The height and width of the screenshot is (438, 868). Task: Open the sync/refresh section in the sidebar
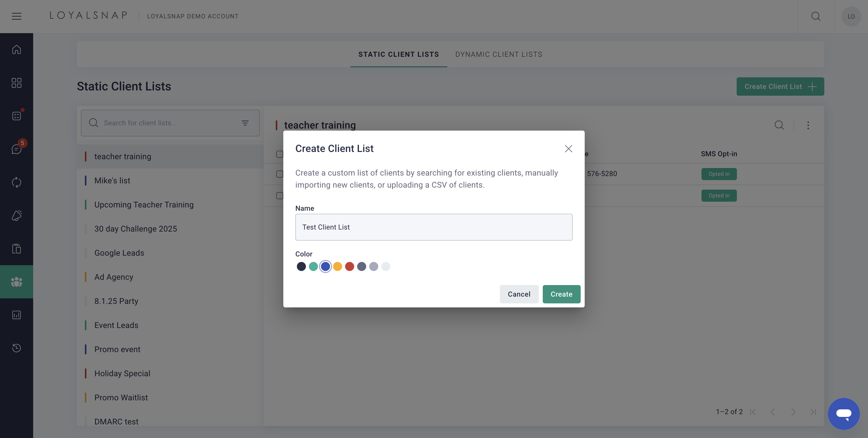coord(16,182)
